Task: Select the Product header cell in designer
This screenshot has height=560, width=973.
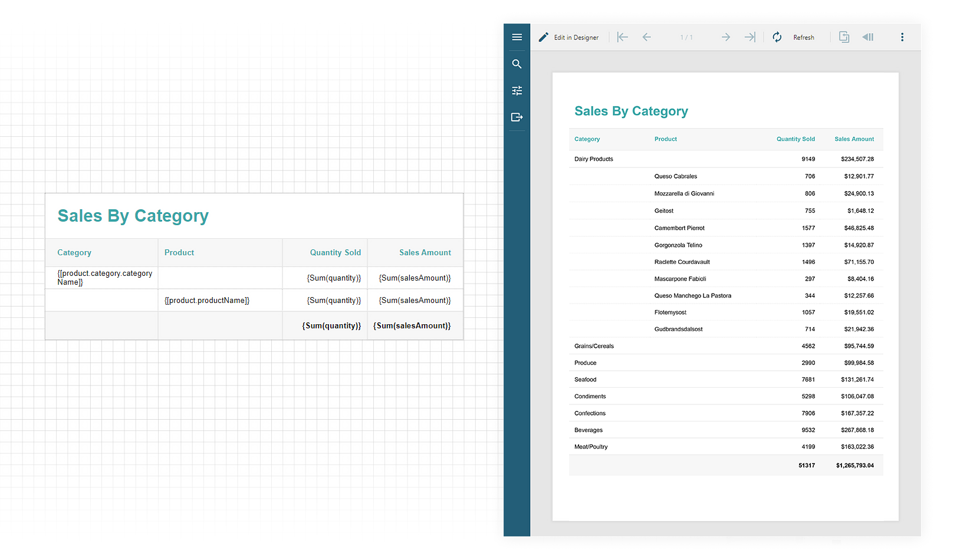Action: click(220, 252)
